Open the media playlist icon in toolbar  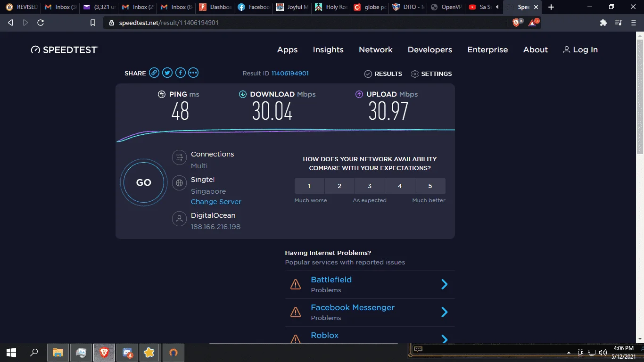tap(619, 23)
